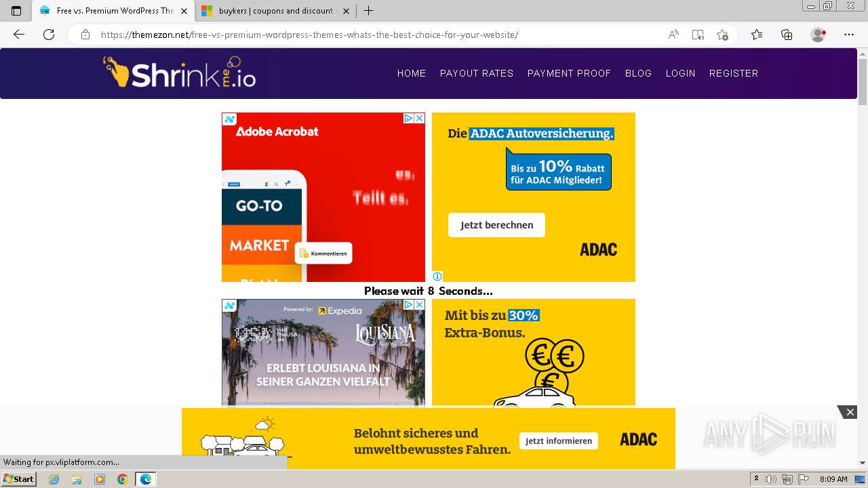The height and width of the screenshot is (488, 868).
Task: Show hidden system tray icons
Action: (757, 479)
